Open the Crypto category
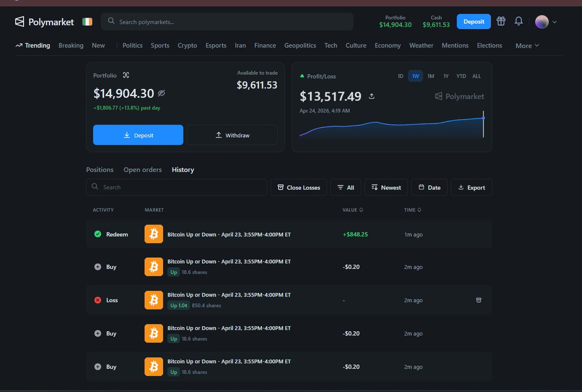Viewport: 582px width, 392px height. pos(187,45)
